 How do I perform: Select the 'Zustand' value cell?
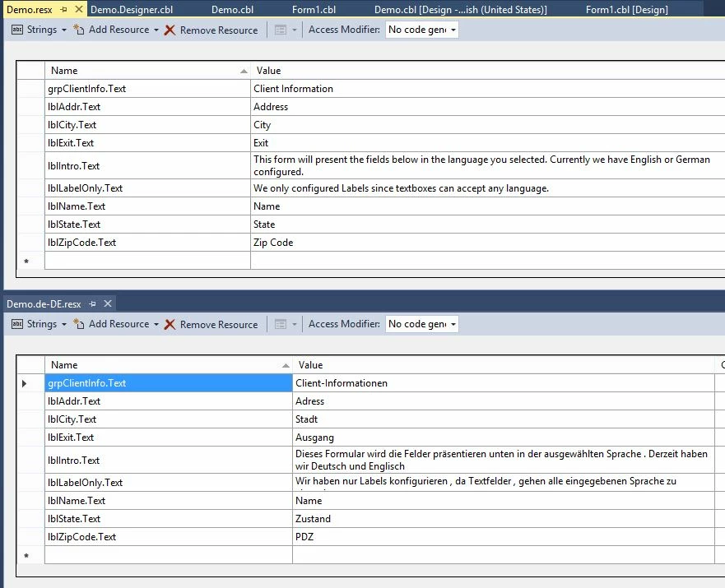pos(504,519)
